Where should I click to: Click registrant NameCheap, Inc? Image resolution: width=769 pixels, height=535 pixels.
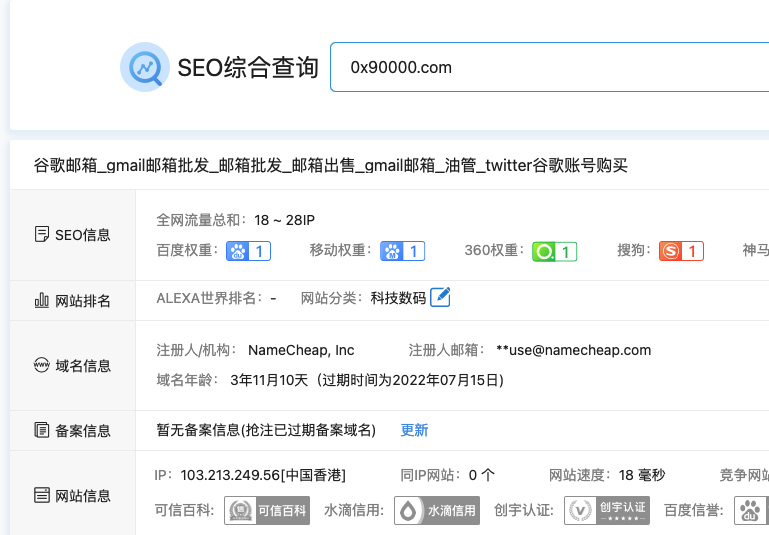point(301,350)
